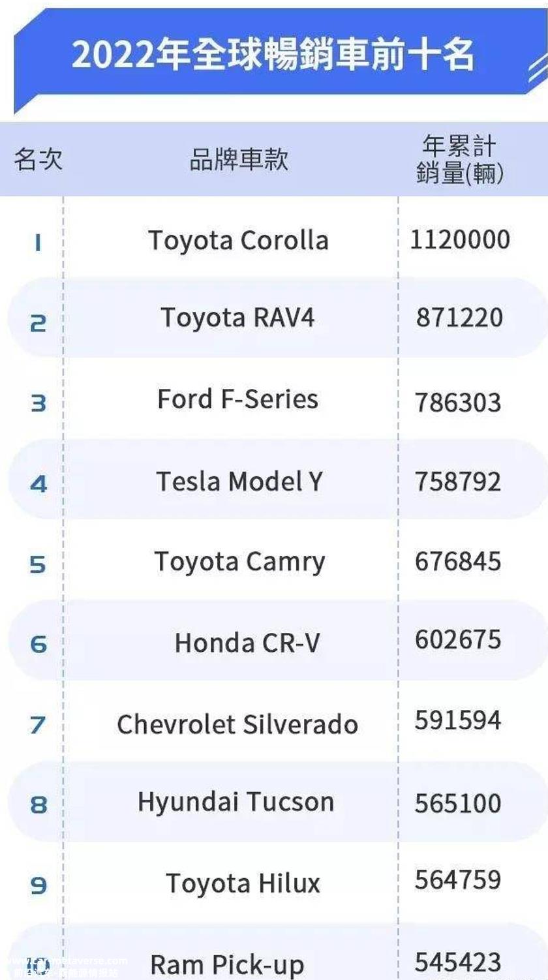Image resolution: width=548 pixels, height=980 pixels.
Task: Select the sales number 758792
Action: point(458,482)
